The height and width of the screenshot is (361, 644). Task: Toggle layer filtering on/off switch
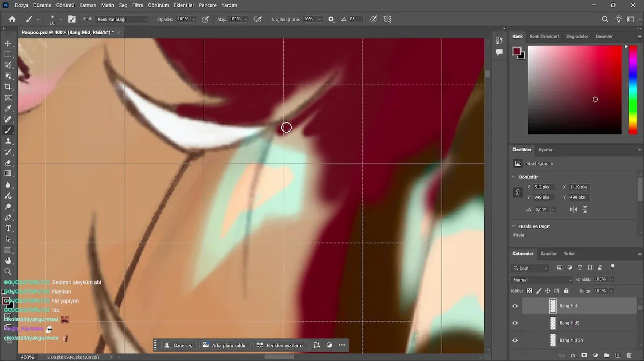(613, 267)
